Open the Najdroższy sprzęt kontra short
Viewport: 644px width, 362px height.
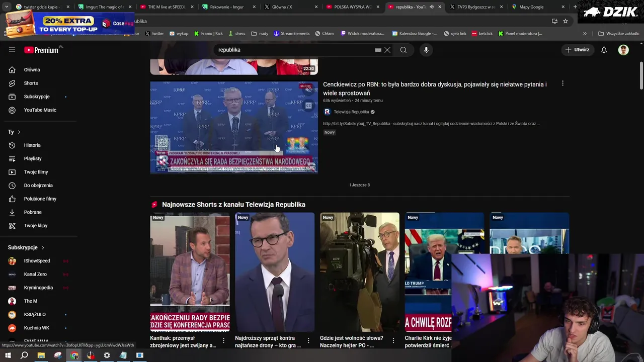pos(275,272)
